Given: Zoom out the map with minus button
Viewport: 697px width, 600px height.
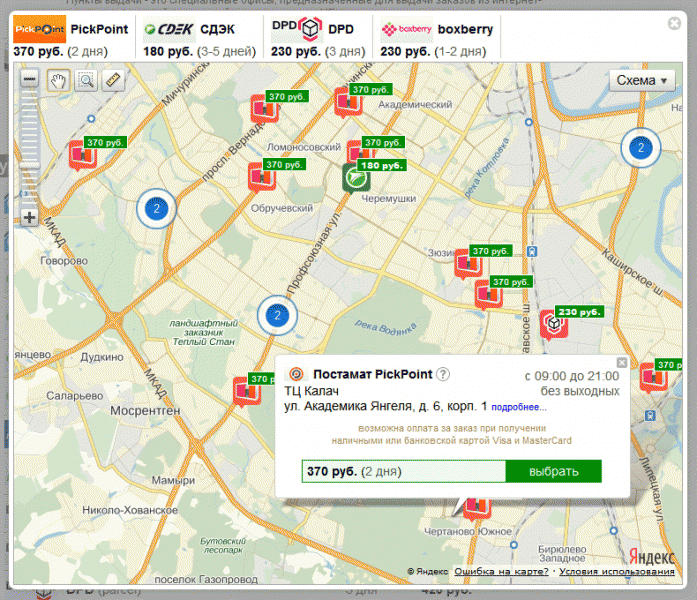Looking at the screenshot, I should click(30, 79).
